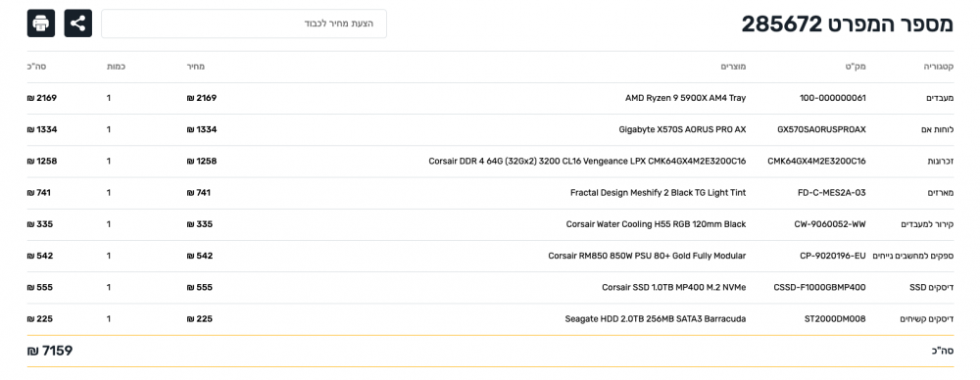980x380 pixels.
Task: Click the 'סה"כ' label in the totals row
Action: pos(942,352)
